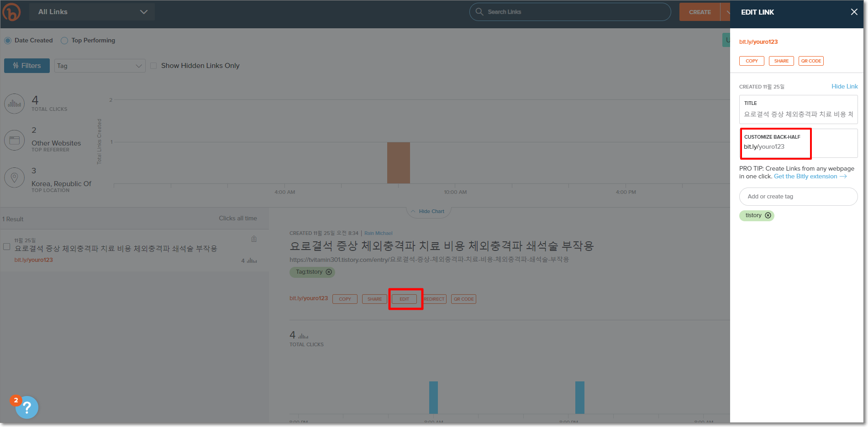Click the Search Links field
Screen dimensions: 868x427
[x=570, y=12]
